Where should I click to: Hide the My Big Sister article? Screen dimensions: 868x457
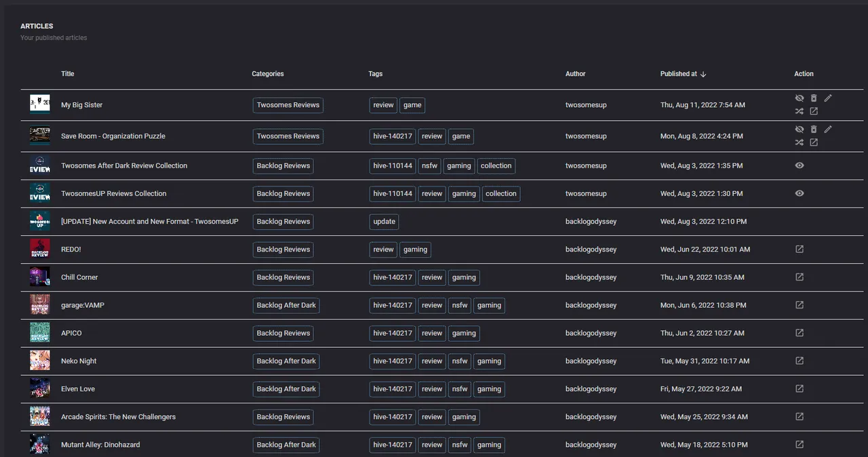click(x=800, y=98)
